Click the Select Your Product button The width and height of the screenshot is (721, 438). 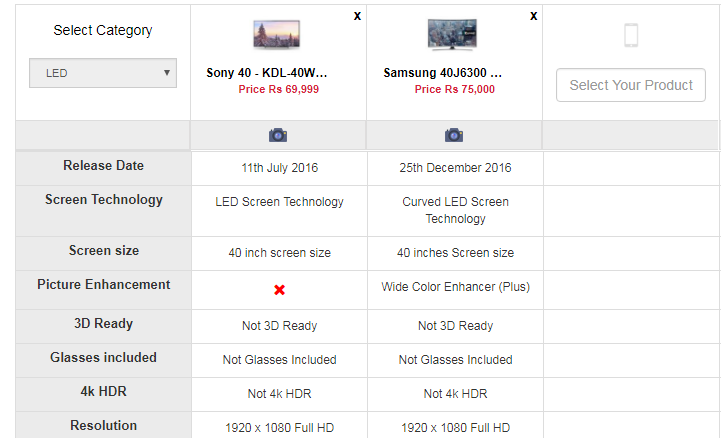coord(631,85)
